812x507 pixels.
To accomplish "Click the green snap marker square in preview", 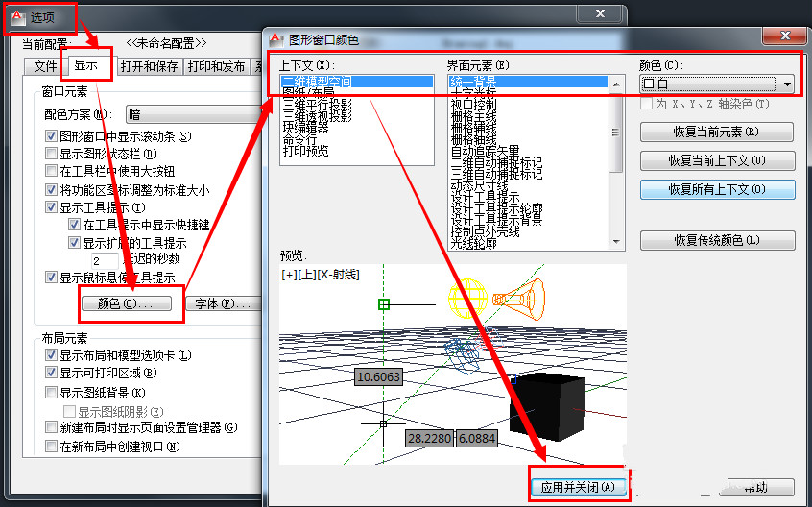I will (384, 304).
